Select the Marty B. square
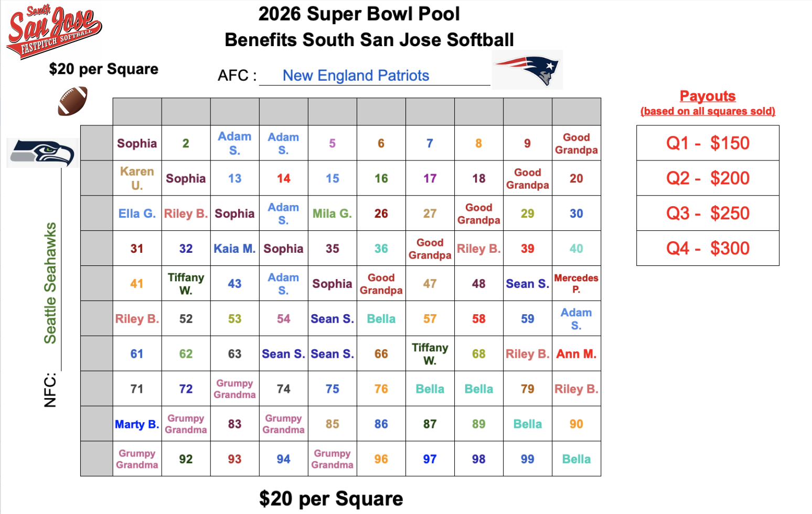The image size is (812, 514). [137, 424]
